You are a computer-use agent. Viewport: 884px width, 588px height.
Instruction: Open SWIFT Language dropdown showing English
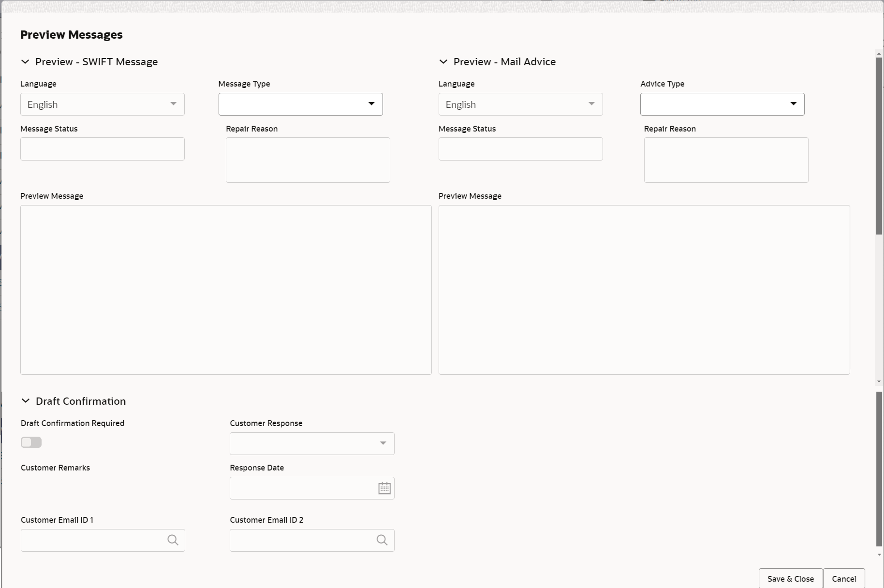[x=103, y=104]
